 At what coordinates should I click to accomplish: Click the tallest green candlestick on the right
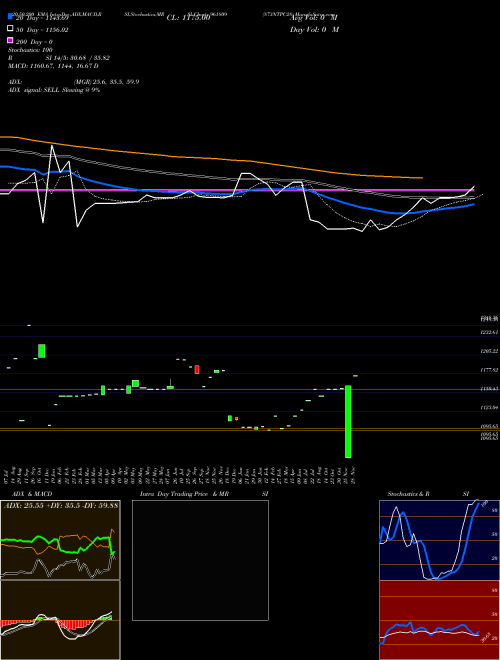coord(348,421)
